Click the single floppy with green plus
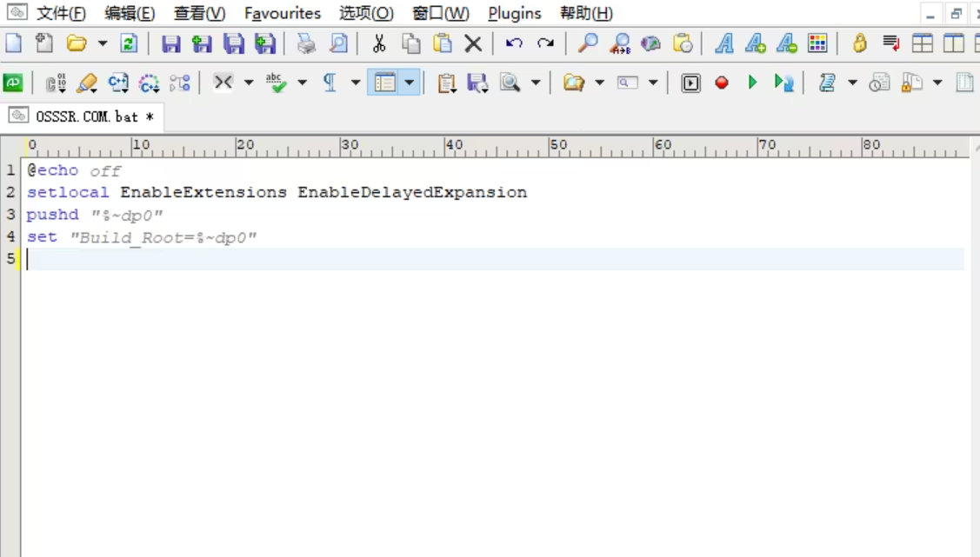980x557 pixels. tap(202, 43)
